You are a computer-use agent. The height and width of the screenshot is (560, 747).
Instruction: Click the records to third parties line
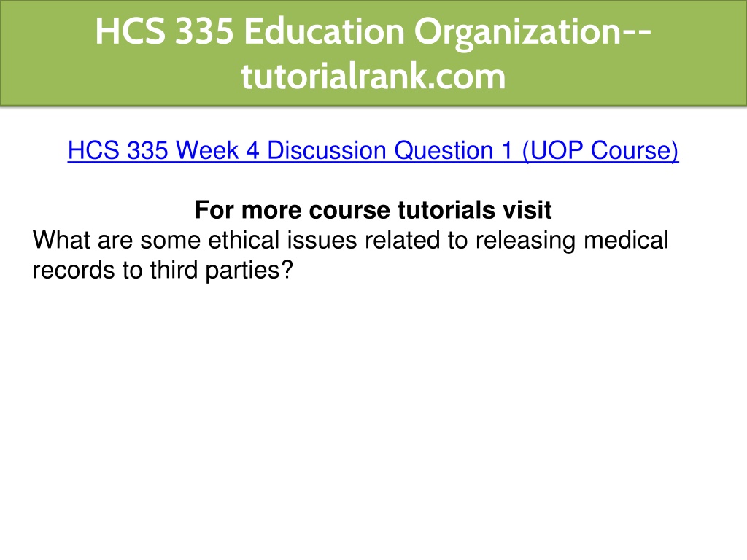coord(163,270)
